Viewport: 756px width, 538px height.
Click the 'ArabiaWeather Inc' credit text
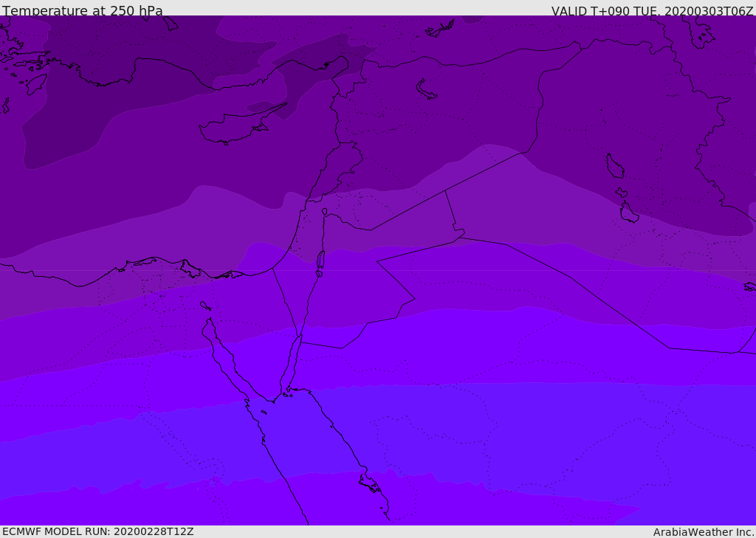[703, 532]
